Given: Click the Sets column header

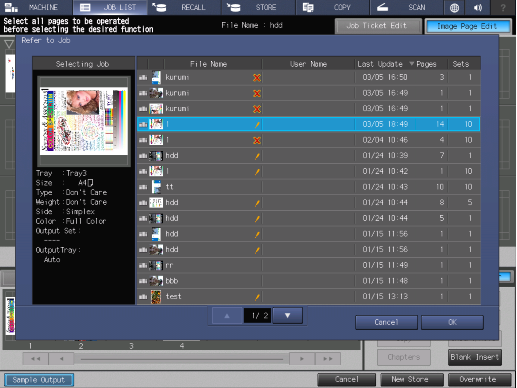Looking at the screenshot, I should [x=464, y=64].
